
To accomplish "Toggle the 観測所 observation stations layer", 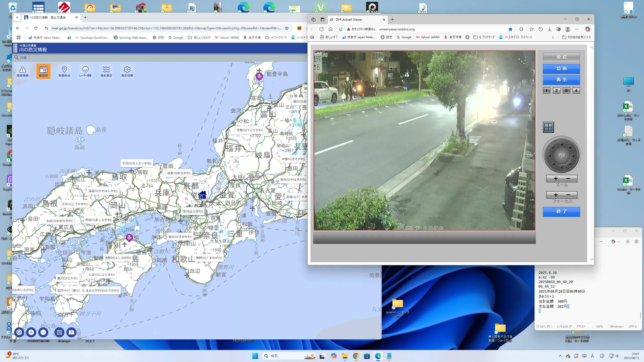I will [43, 71].
